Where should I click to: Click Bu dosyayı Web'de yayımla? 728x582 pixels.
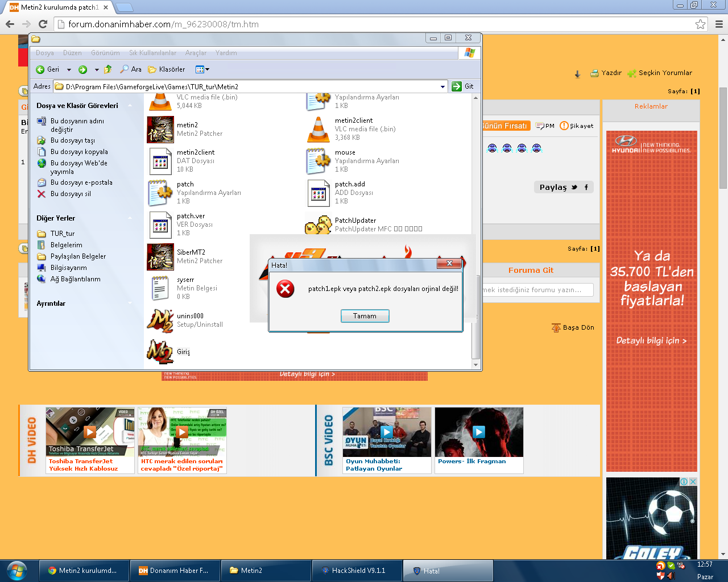click(x=72, y=167)
